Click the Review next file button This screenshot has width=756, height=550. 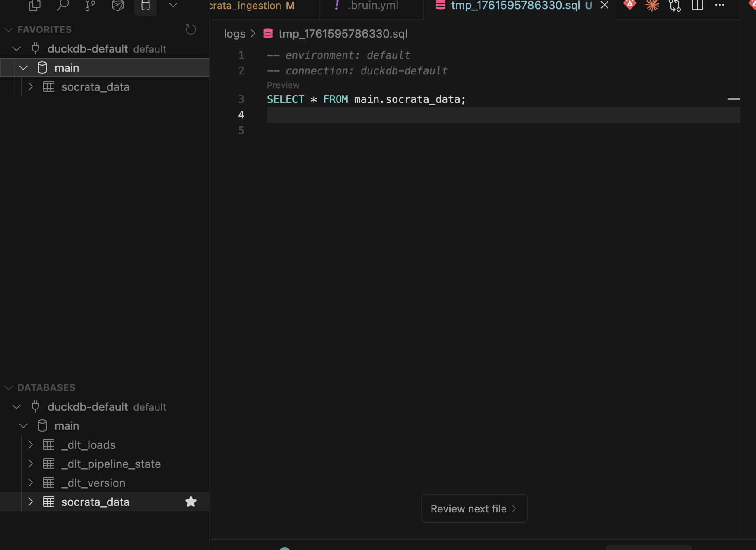coord(474,508)
